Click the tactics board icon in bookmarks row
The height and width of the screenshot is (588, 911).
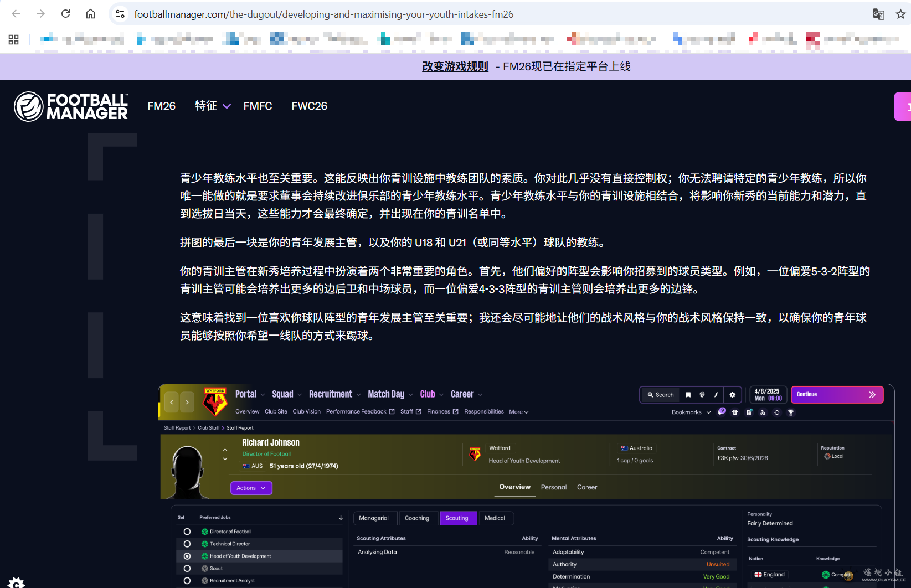pos(749,412)
